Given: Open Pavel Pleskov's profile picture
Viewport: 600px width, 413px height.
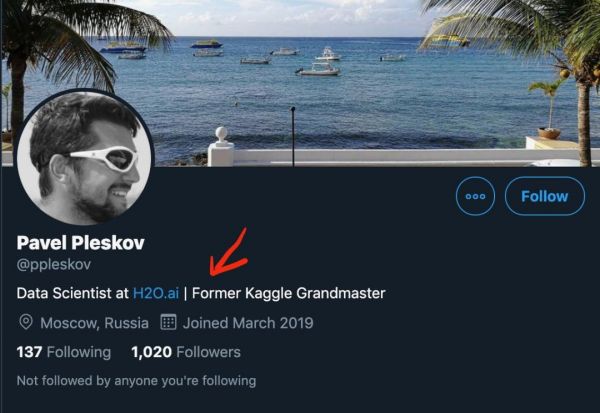Looking at the screenshot, I should point(85,157).
